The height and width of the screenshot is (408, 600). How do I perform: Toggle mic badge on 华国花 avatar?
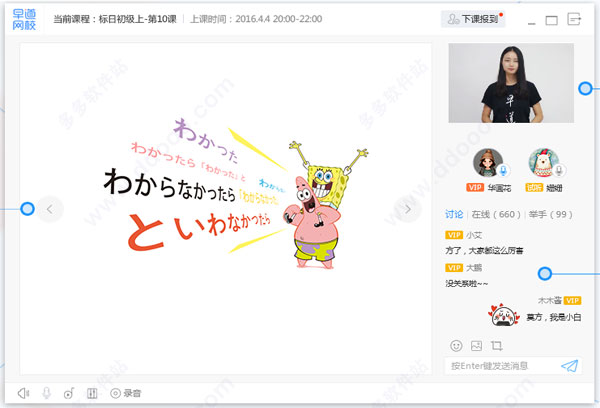click(505, 171)
